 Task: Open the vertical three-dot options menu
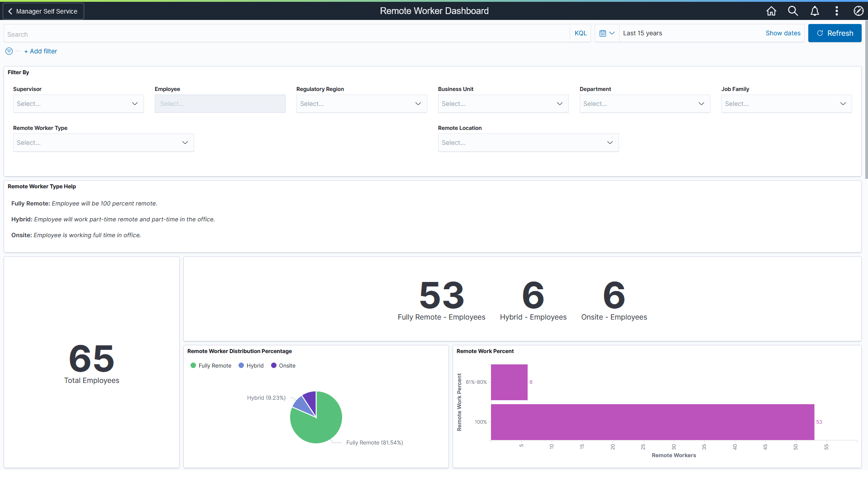point(836,11)
